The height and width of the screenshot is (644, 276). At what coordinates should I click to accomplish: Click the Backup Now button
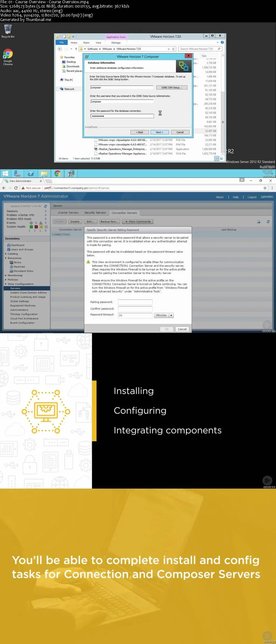109,222
